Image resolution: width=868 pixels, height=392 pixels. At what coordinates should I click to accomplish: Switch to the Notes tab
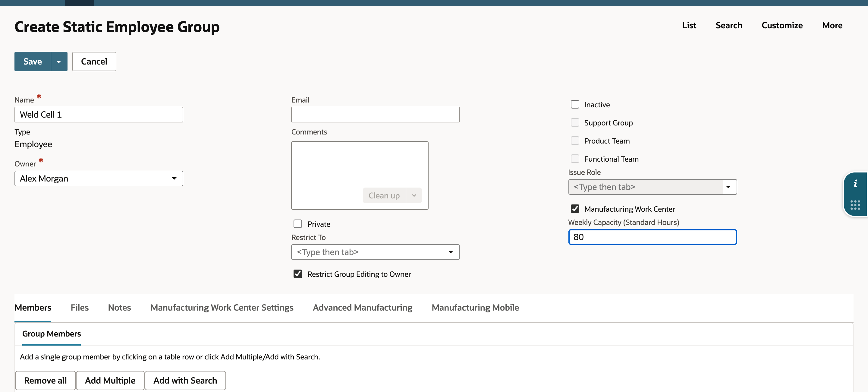click(120, 308)
